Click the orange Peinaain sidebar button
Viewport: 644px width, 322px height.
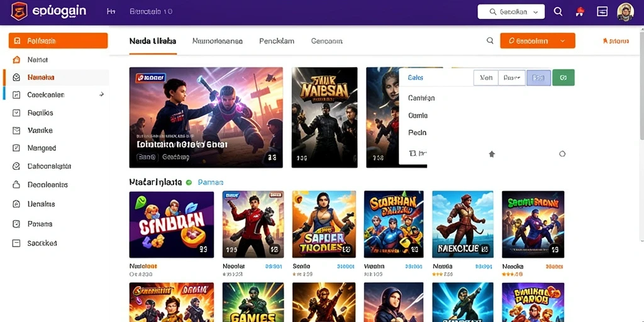point(58,41)
